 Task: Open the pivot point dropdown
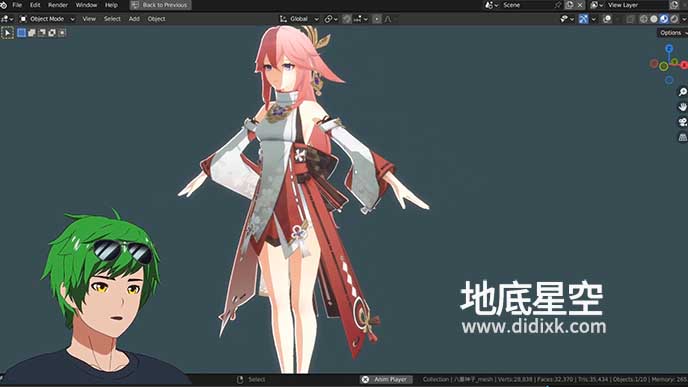331,19
